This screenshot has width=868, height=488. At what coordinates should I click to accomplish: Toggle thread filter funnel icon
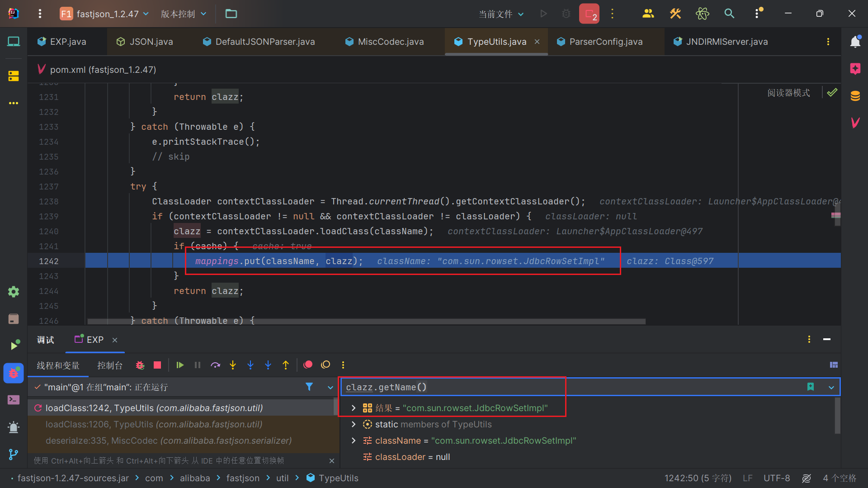(x=309, y=387)
